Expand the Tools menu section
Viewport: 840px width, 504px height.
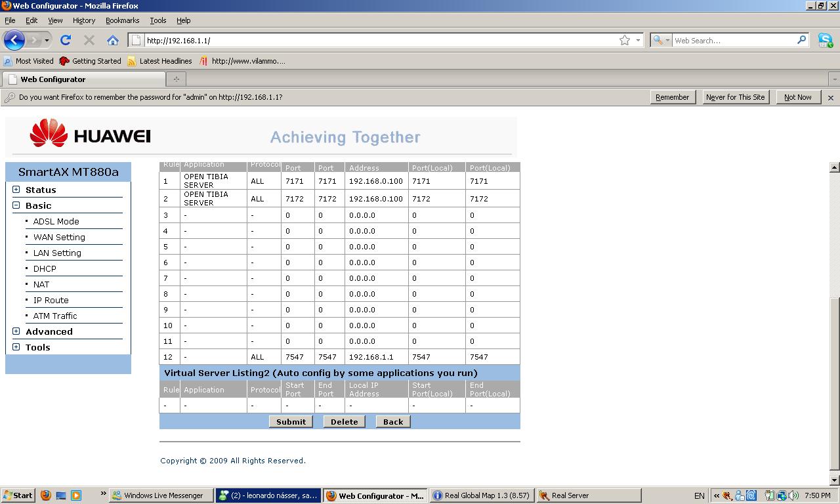pyautogui.click(x=16, y=347)
